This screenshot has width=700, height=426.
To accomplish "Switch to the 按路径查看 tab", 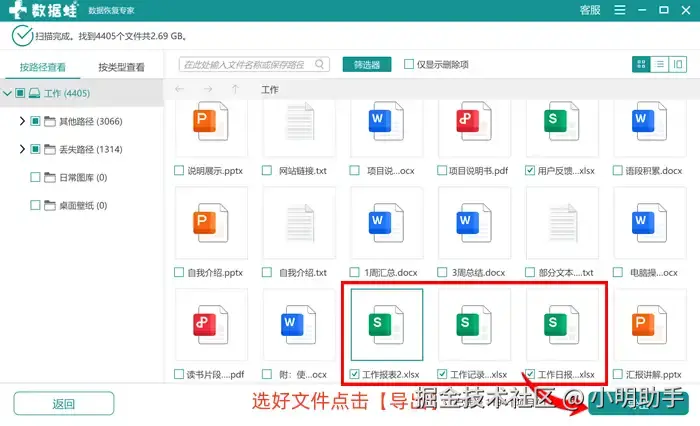I will [x=42, y=67].
